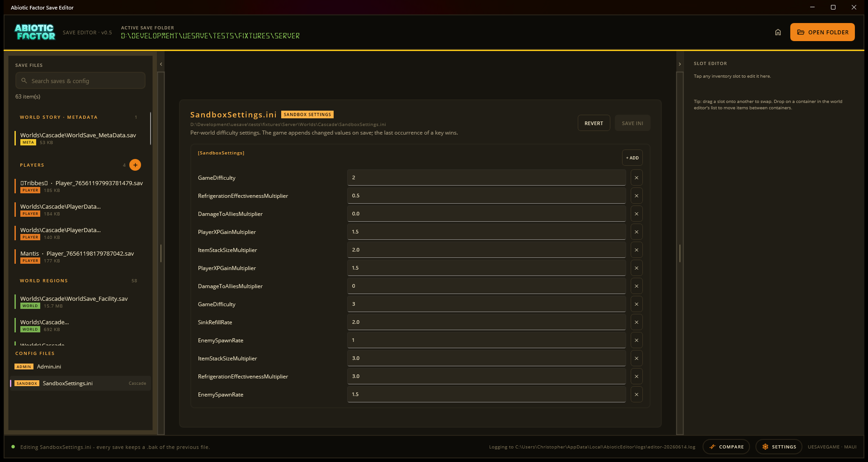Select SandboxSettings.ini config file

coord(80,383)
